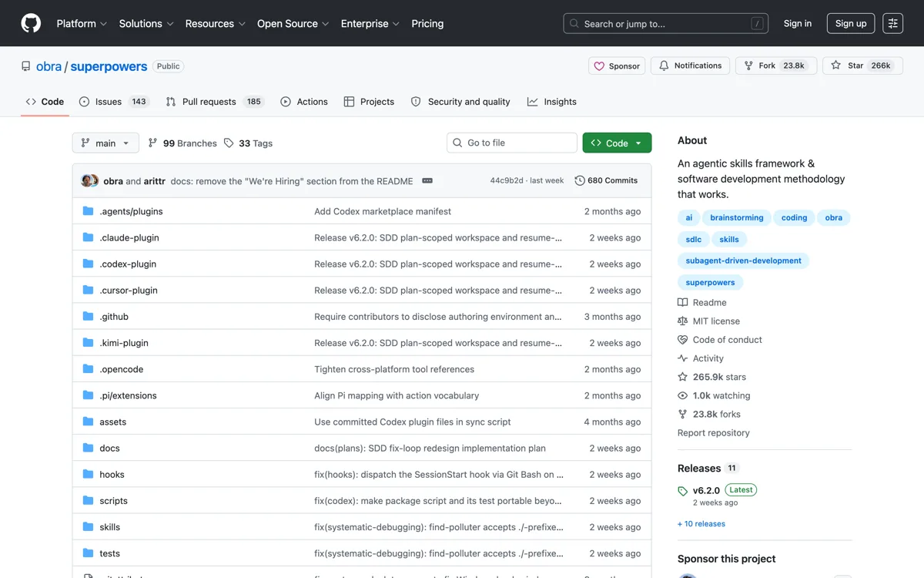Click the folder icon for assets
This screenshot has height=578, width=924.
tap(88, 422)
